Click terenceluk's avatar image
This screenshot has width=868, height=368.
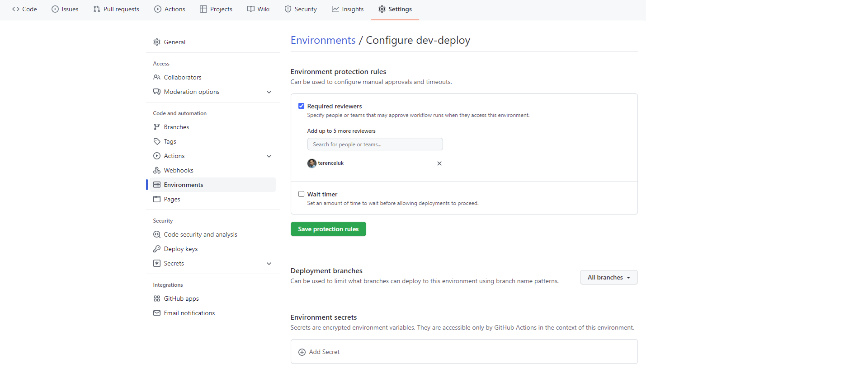click(312, 163)
